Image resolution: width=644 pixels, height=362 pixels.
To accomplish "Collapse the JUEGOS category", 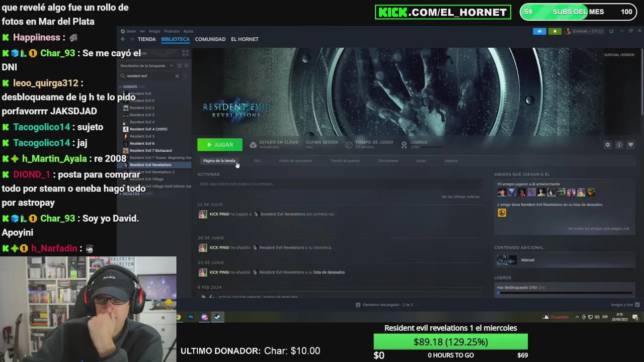I will click(121, 86).
